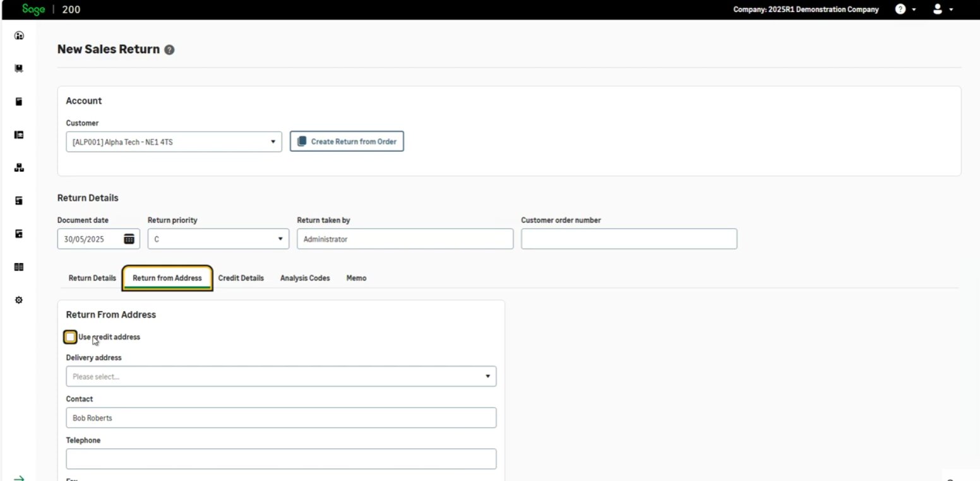The width and height of the screenshot is (980, 481).
Task: Switch to the Credit Details tab
Action: 241,278
